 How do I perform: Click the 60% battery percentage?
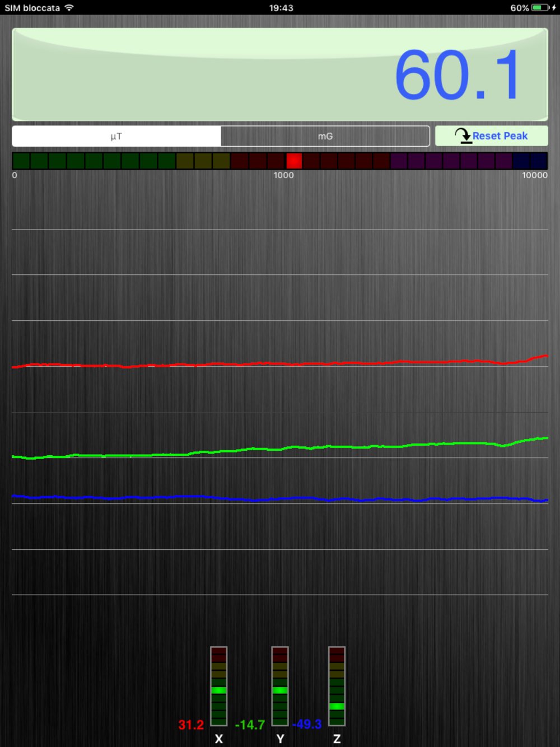coord(519,8)
